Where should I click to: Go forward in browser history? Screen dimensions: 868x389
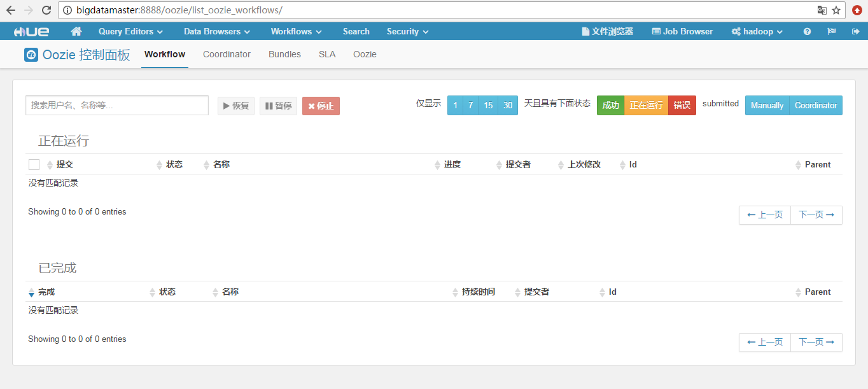28,10
